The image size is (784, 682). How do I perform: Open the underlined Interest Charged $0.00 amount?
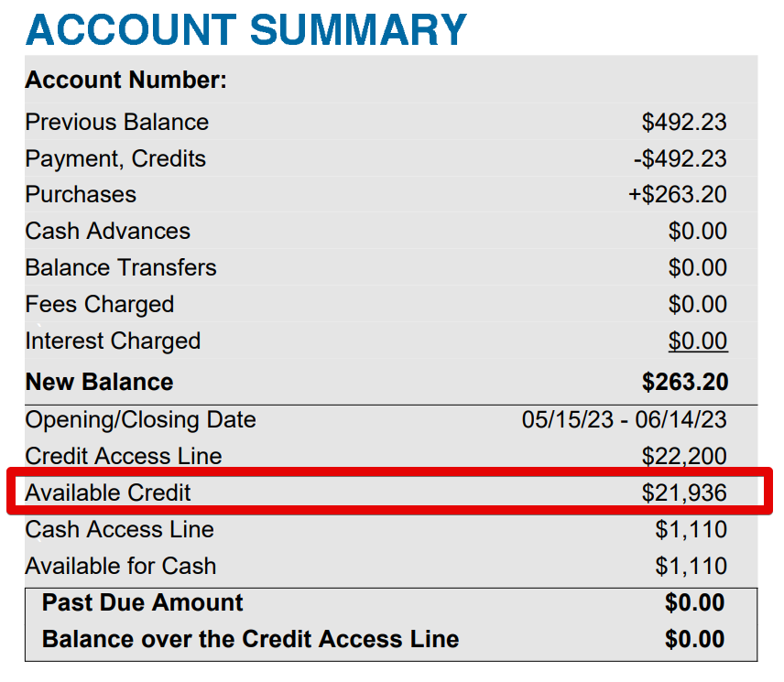coord(698,341)
